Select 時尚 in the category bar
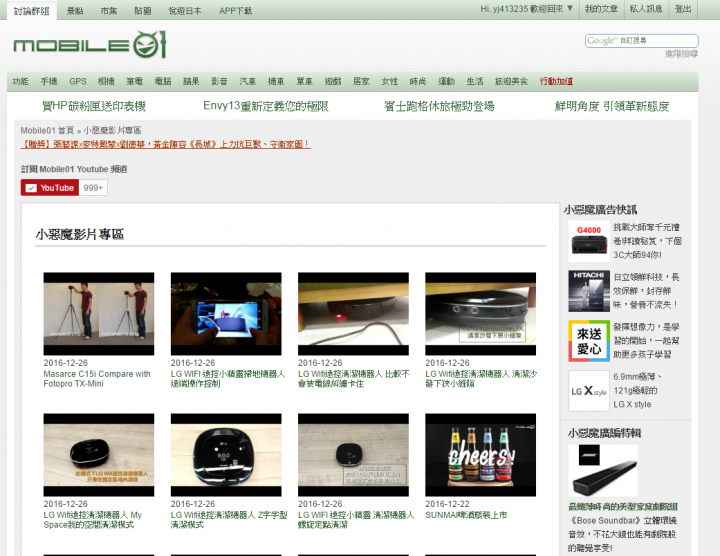 (x=418, y=81)
